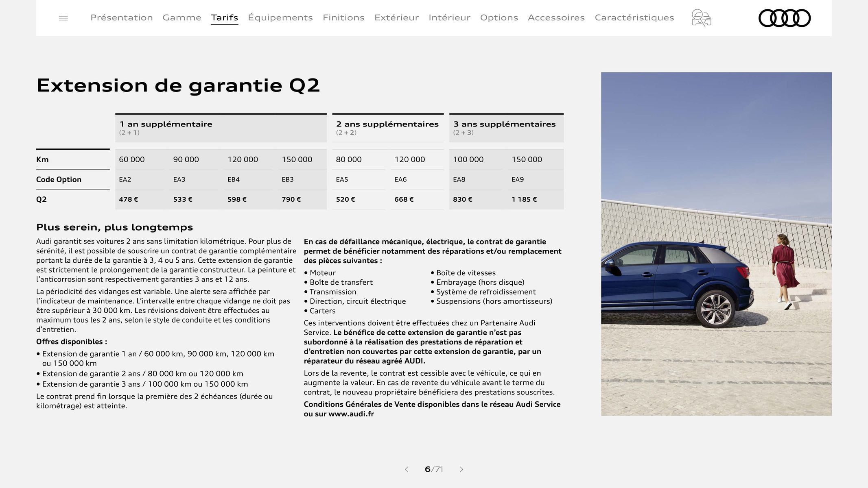This screenshot has height=488, width=868.
Task: Select option code EA9
Action: [x=518, y=179]
